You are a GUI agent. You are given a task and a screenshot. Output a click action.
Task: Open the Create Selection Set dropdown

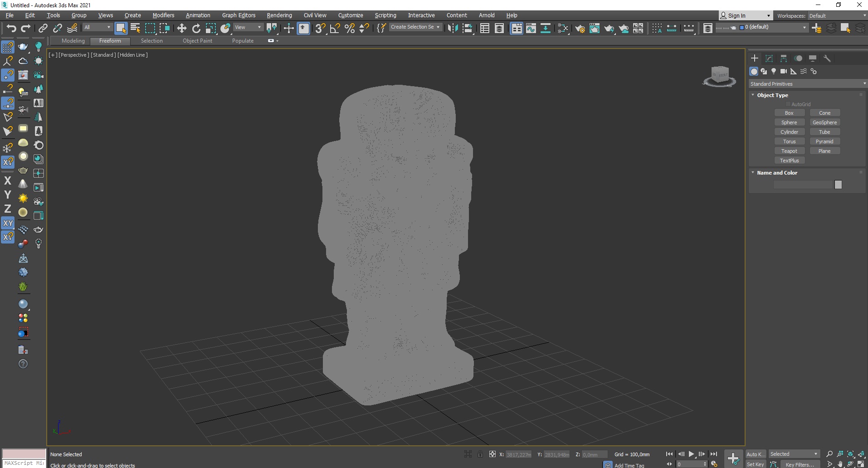tap(415, 27)
